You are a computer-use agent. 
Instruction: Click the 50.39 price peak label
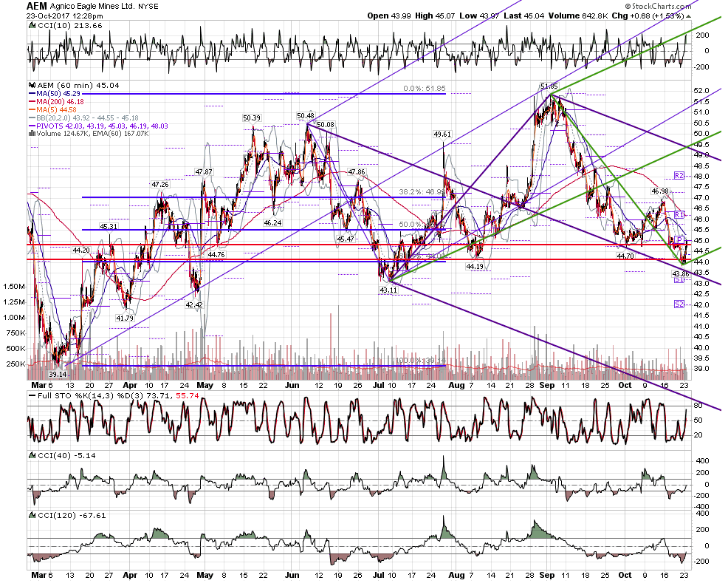[252, 118]
